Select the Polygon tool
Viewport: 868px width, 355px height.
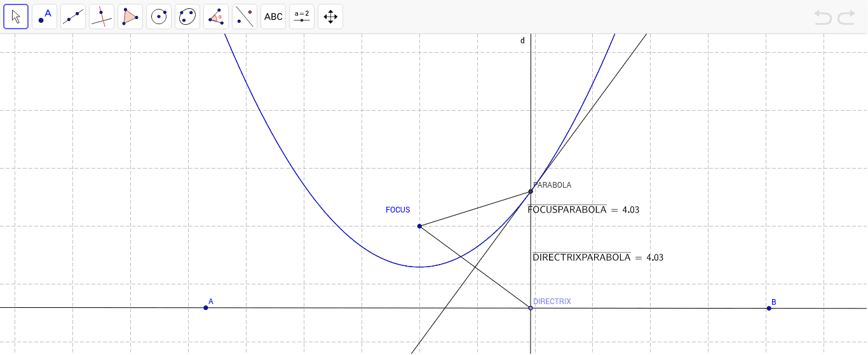pyautogui.click(x=130, y=17)
